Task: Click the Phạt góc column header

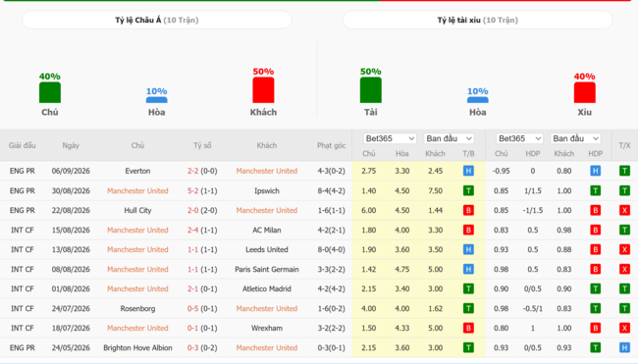Action: tap(331, 145)
